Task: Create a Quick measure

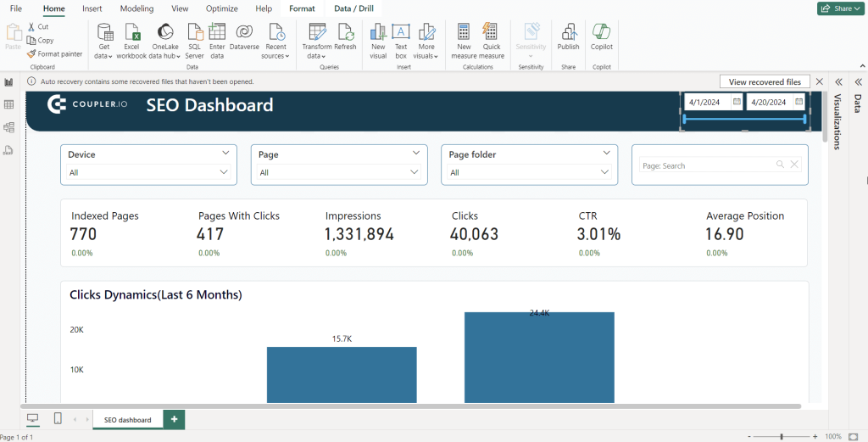Action: coord(492,41)
